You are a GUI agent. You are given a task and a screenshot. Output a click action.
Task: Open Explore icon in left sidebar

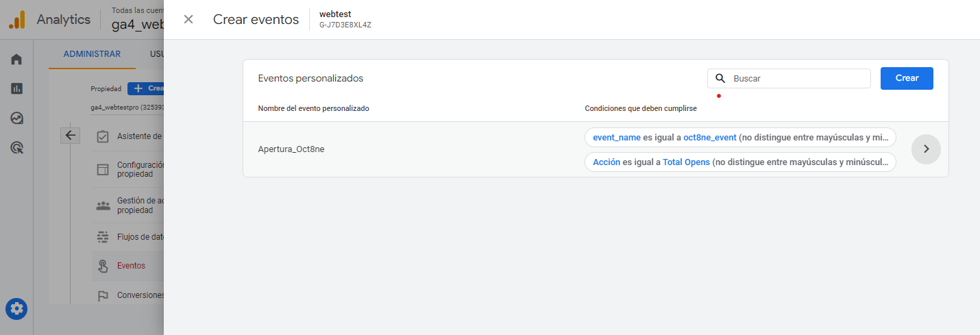[x=16, y=118]
